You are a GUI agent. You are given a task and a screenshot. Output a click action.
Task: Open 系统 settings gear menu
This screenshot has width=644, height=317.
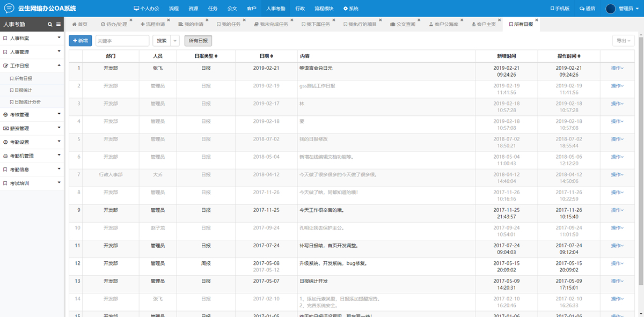coord(350,9)
